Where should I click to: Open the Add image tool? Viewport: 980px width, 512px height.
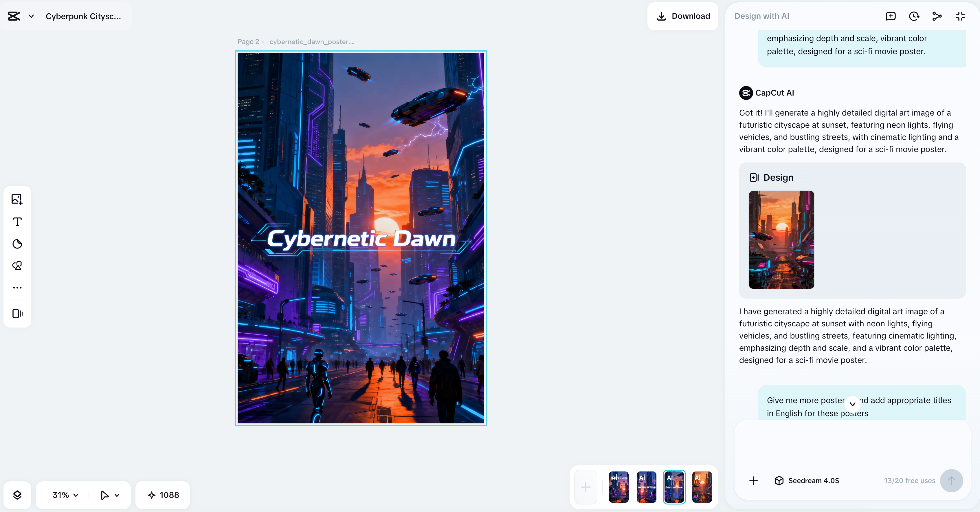17,199
